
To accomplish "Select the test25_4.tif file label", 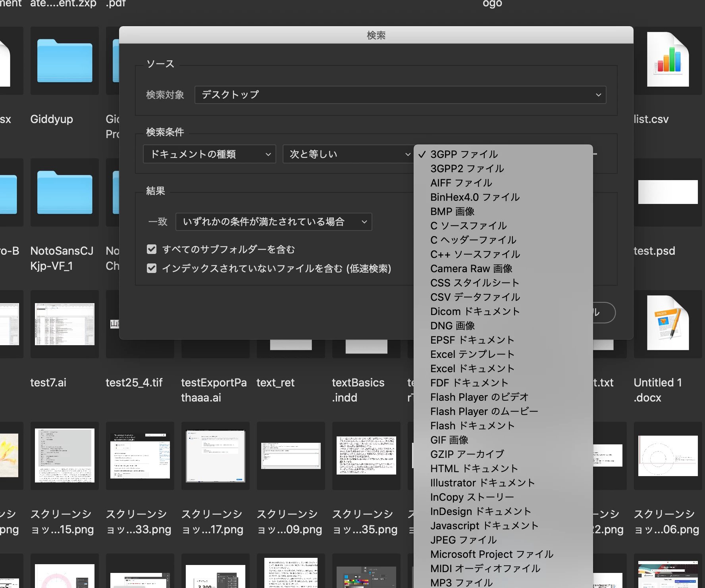I will click(134, 382).
